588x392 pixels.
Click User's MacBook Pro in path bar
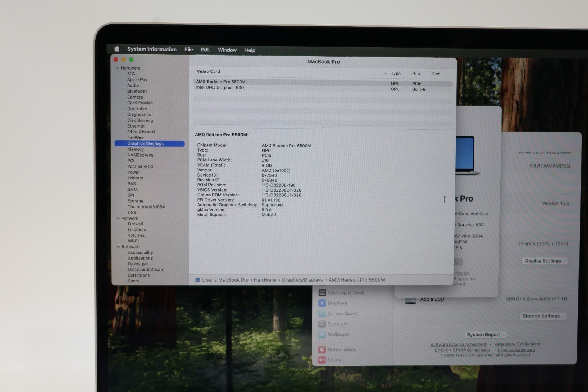[x=225, y=280]
